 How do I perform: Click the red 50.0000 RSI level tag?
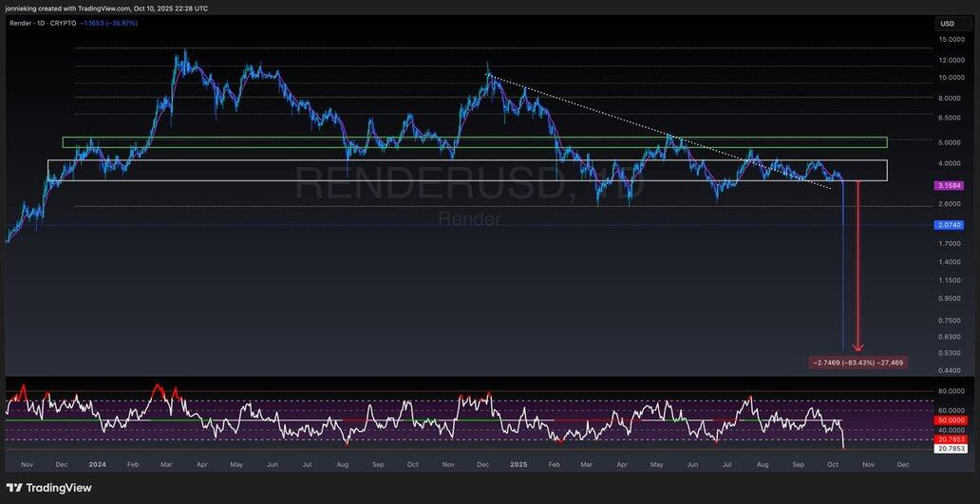tap(949, 420)
